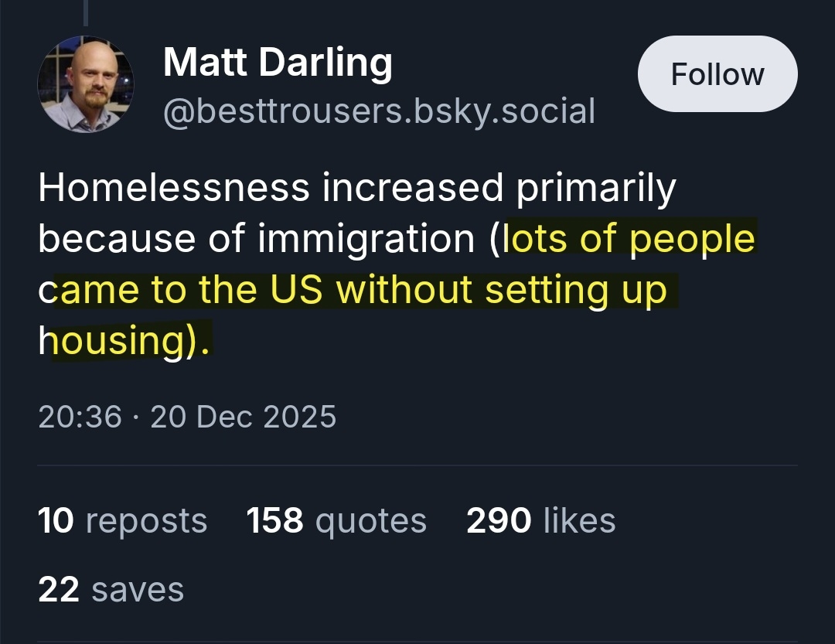Click the 20 Dec 2025 date
This screenshot has width=835, height=644.
click(244, 417)
